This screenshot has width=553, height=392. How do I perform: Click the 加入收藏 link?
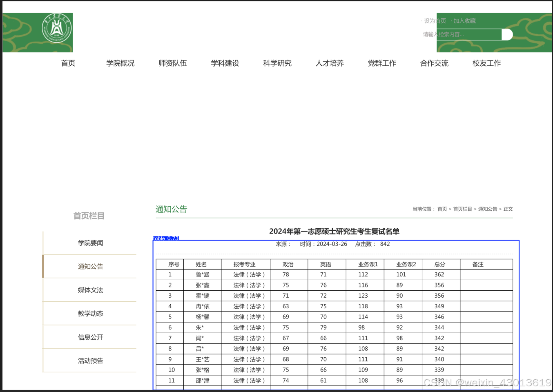click(x=464, y=21)
